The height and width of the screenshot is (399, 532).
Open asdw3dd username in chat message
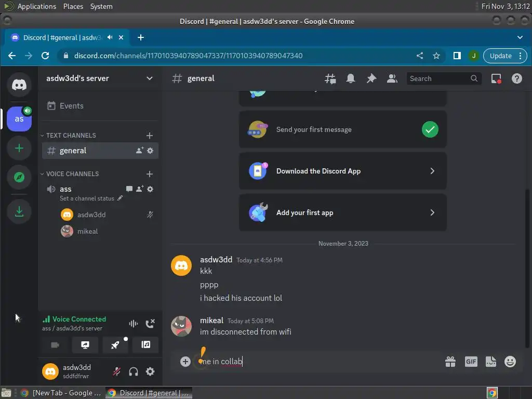216,260
